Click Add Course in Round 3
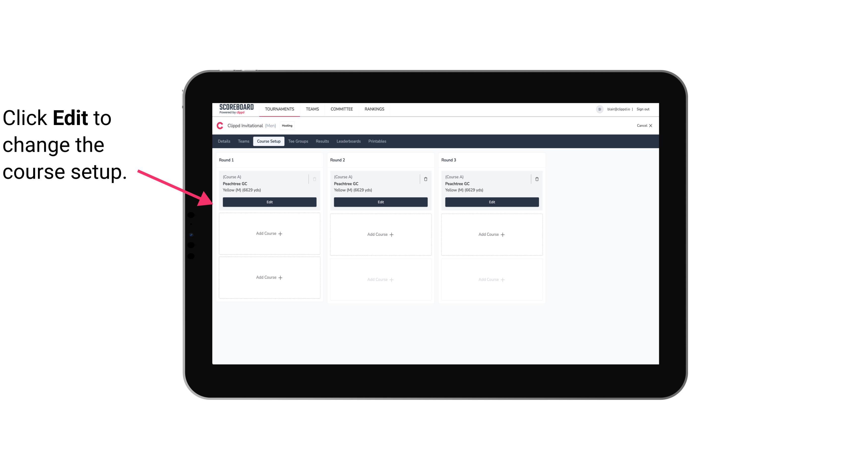The image size is (868, 467). [492, 234]
